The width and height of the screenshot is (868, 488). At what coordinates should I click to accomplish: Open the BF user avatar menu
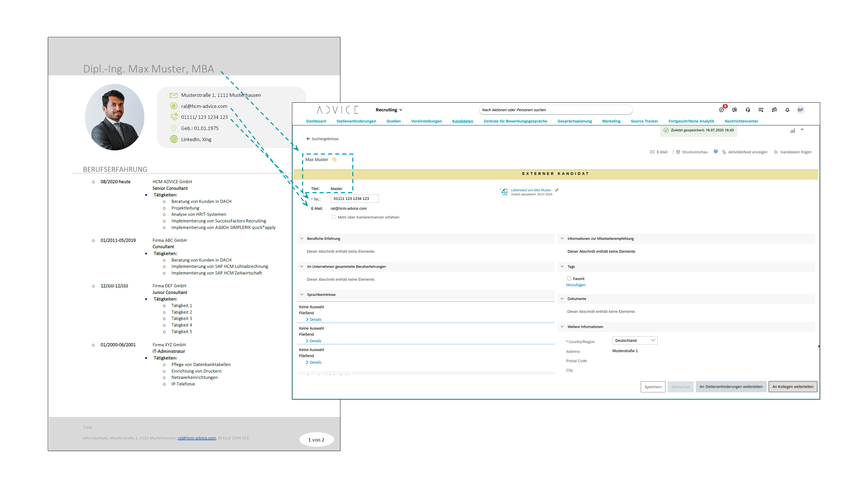(x=801, y=110)
